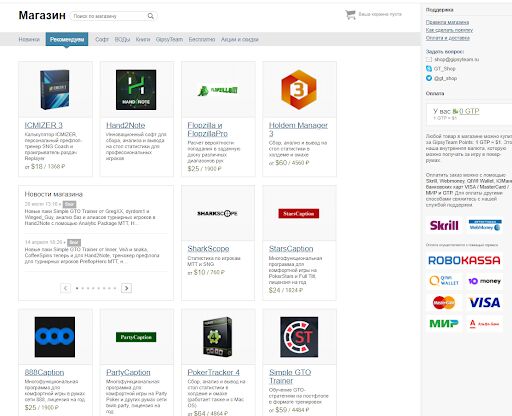Click the Telegram icon next to @gt_shop
Viewport: 512px width, 416px height.
(429, 78)
